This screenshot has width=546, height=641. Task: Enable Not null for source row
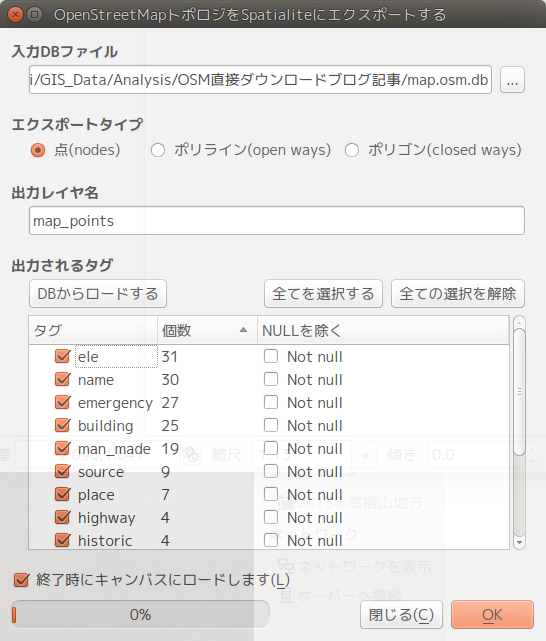(271, 471)
